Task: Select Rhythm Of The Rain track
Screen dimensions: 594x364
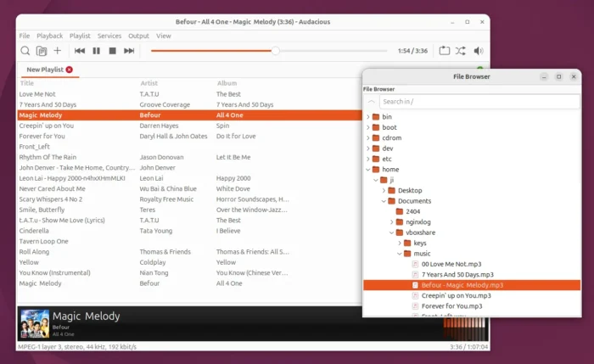Action: (x=189, y=157)
